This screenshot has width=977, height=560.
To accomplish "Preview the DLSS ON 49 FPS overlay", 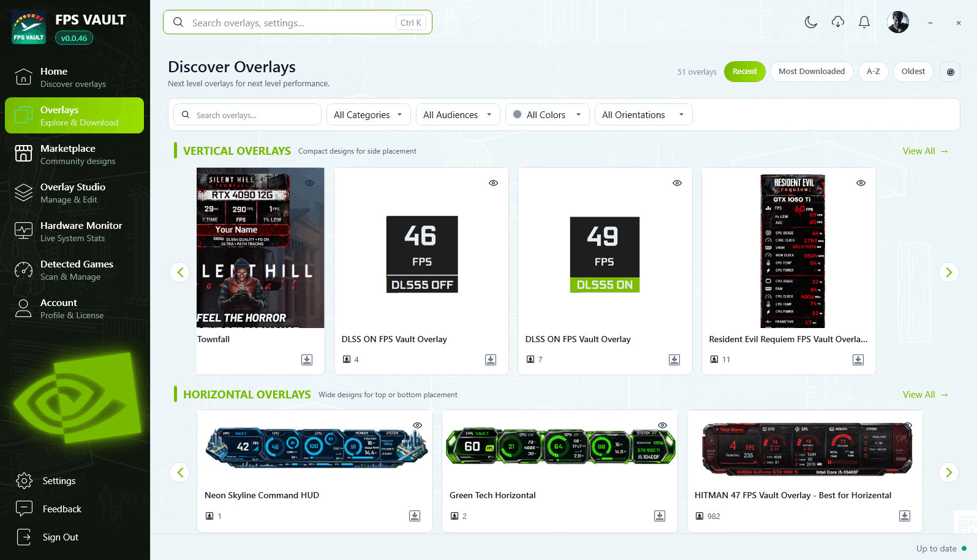I will tap(677, 183).
